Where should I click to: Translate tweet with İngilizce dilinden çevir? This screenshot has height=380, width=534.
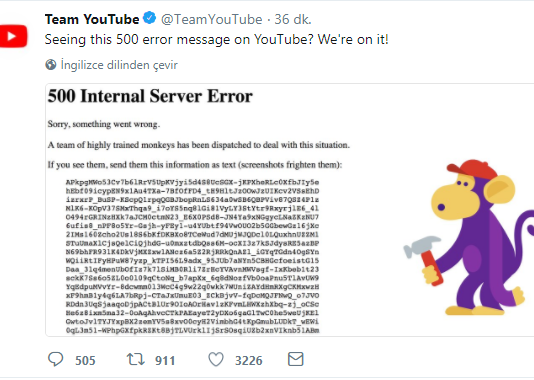point(119,65)
